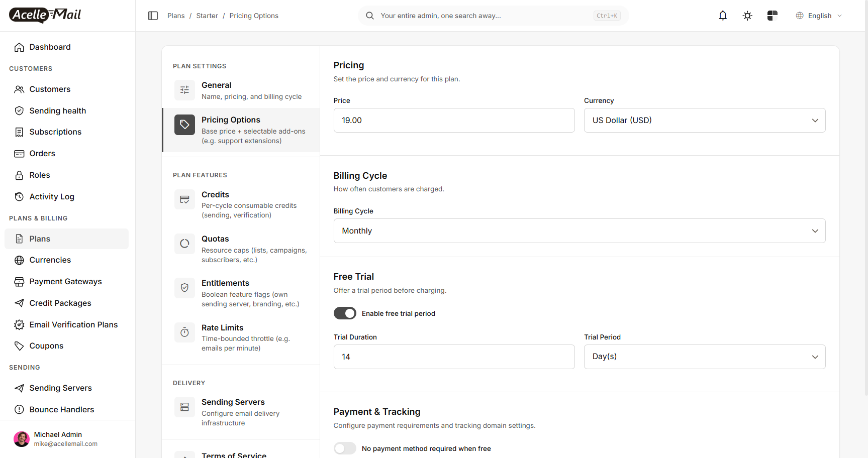Open the Rate Limits section
The width and height of the screenshot is (868, 458).
[241, 337]
